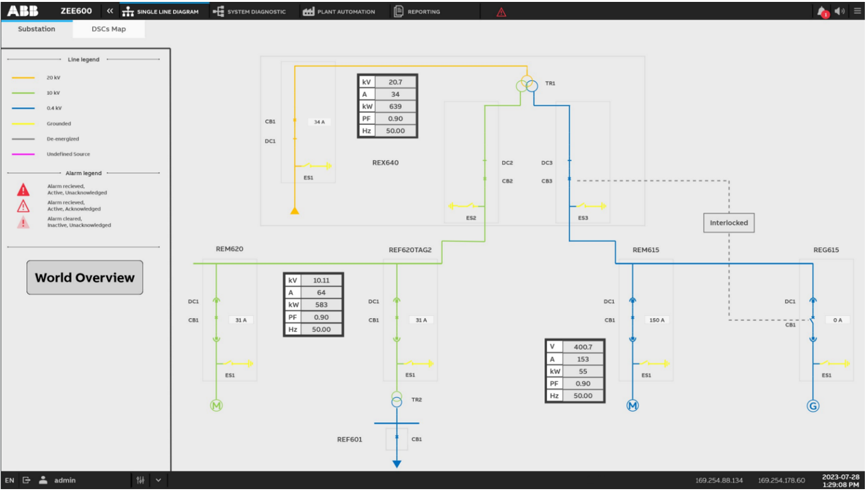Select the REM615 ES1 earthing switch

point(651,364)
